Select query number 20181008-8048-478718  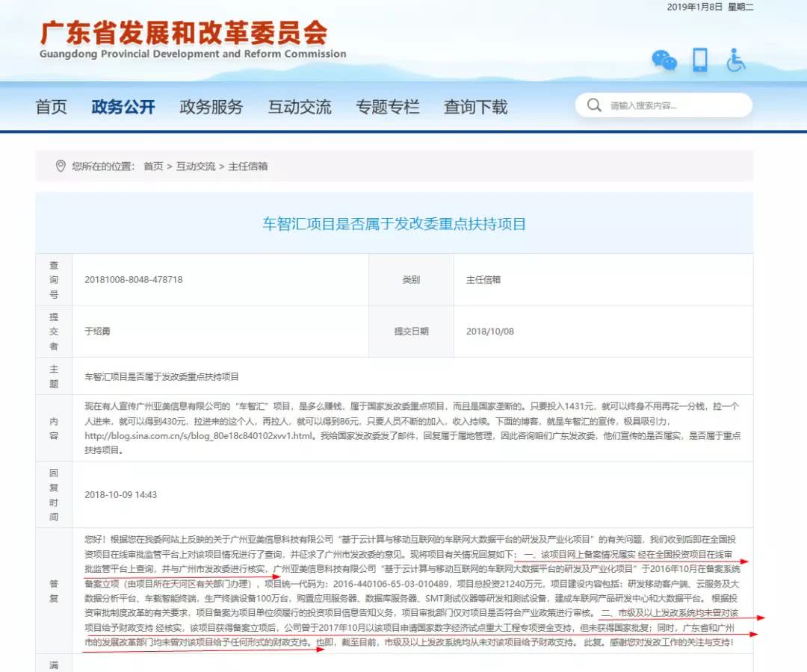(x=133, y=280)
